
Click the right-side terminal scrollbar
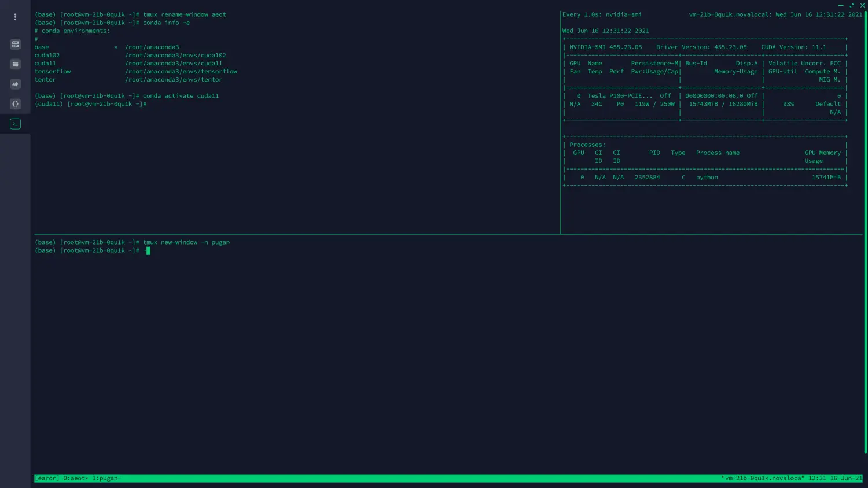point(865,231)
